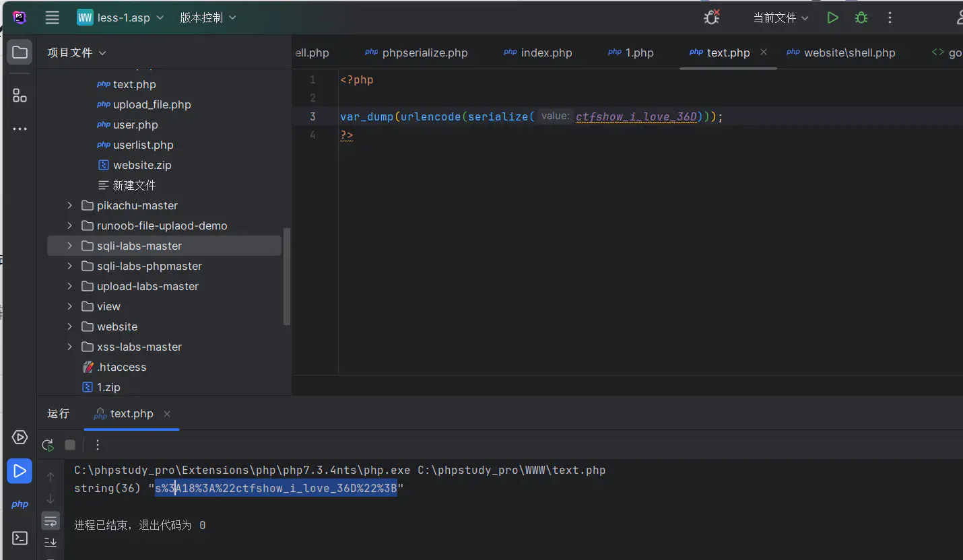This screenshot has width=963, height=560.
Task: Open the Project tool window folder icon
Action: click(20, 53)
